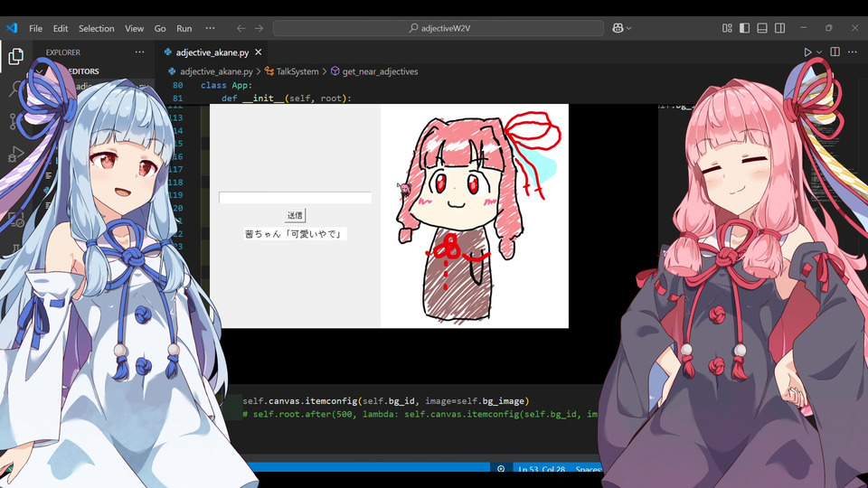Screen dimensions: 868x488
Task: Run the Python file with play button
Action: (807, 52)
